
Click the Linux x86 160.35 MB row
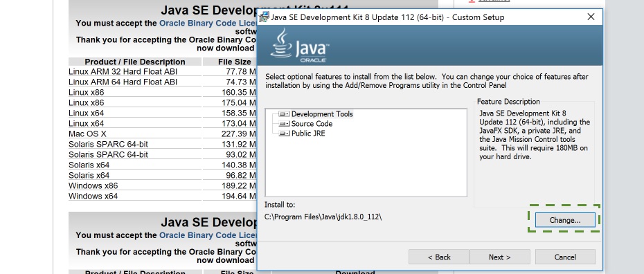click(x=163, y=92)
